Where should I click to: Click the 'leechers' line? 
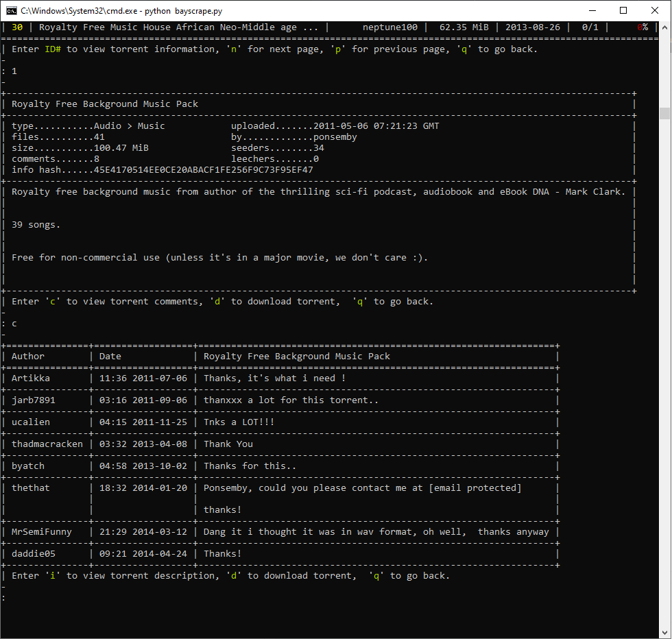275,159
